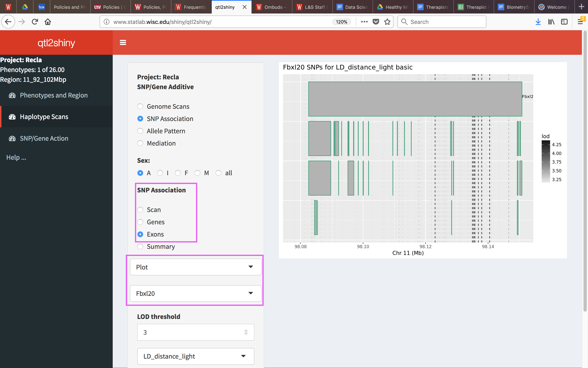Click the 120% zoom level indicator

(341, 22)
